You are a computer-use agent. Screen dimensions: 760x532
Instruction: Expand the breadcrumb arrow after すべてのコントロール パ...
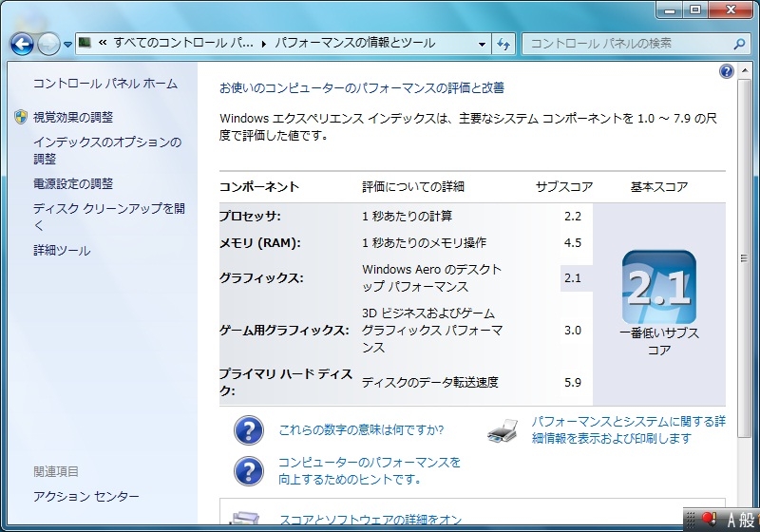tap(264, 44)
